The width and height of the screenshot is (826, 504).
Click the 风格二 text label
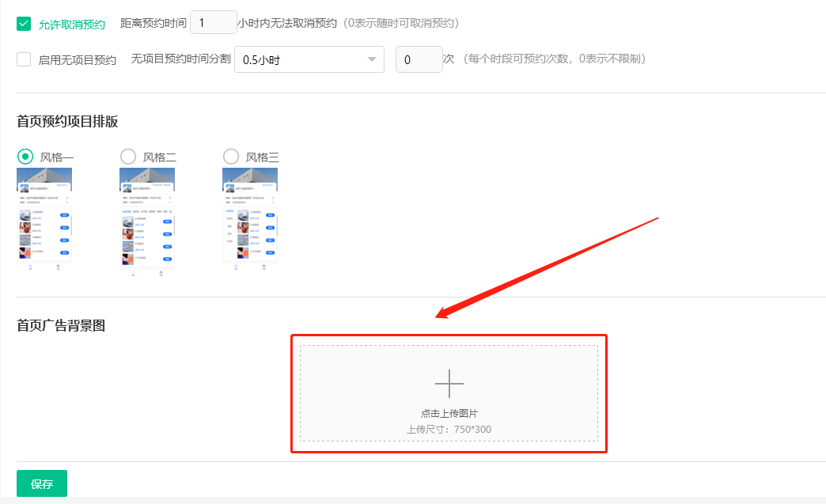160,157
